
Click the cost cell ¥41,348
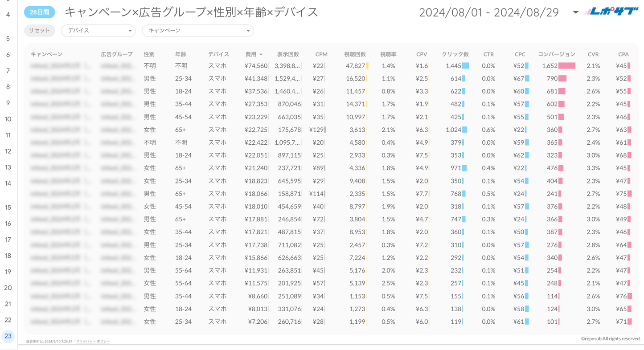coord(256,78)
